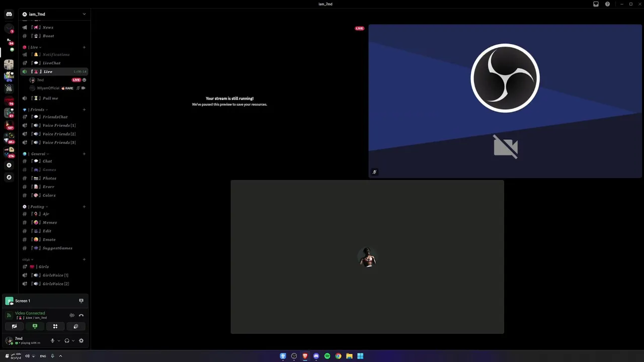Click WilyamOfficial in Live voice channel

58,88
